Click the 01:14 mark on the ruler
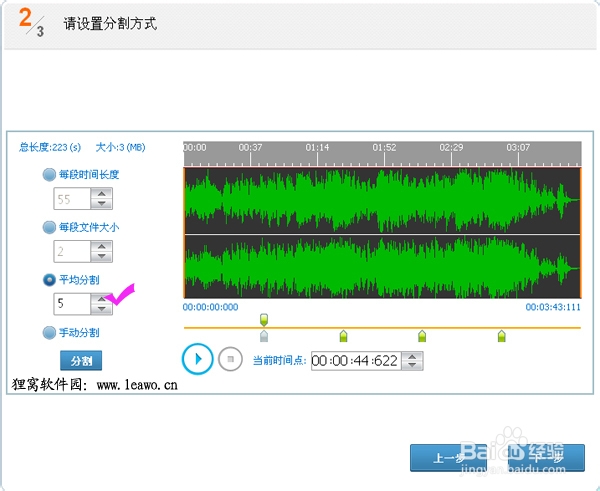Screen dimensions: 600x491 point(317,147)
